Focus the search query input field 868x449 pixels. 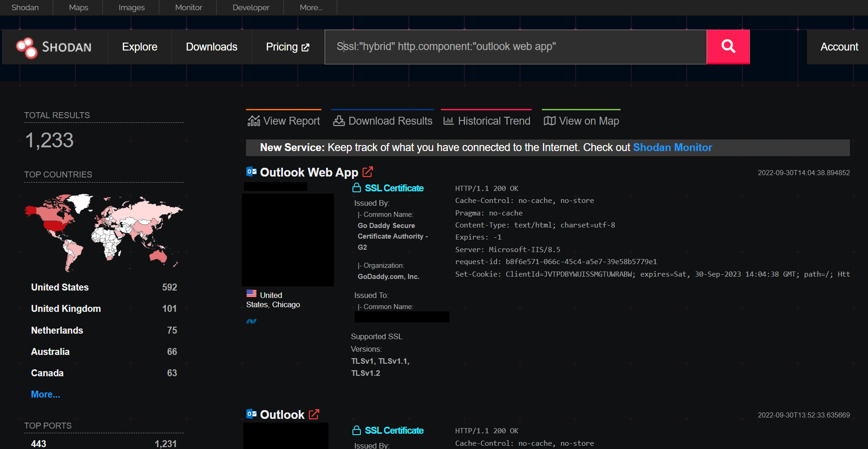516,47
